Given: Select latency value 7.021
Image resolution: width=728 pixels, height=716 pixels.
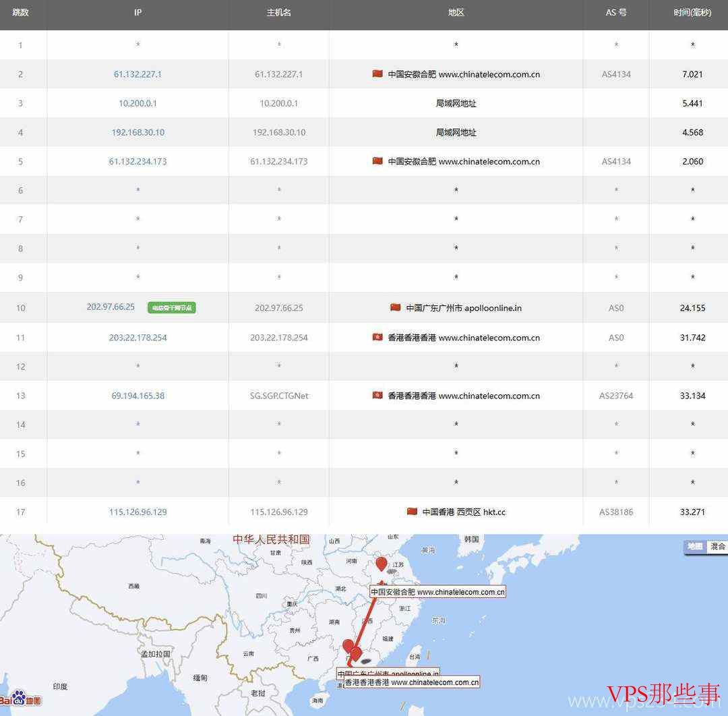Looking at the screenshot, I should (692, 74).
